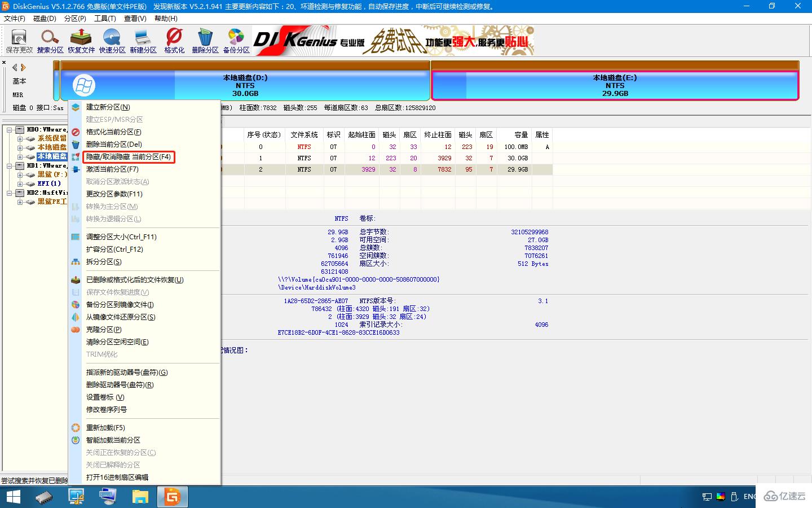Open the 磁盘(D) menu

coord(45,19)
